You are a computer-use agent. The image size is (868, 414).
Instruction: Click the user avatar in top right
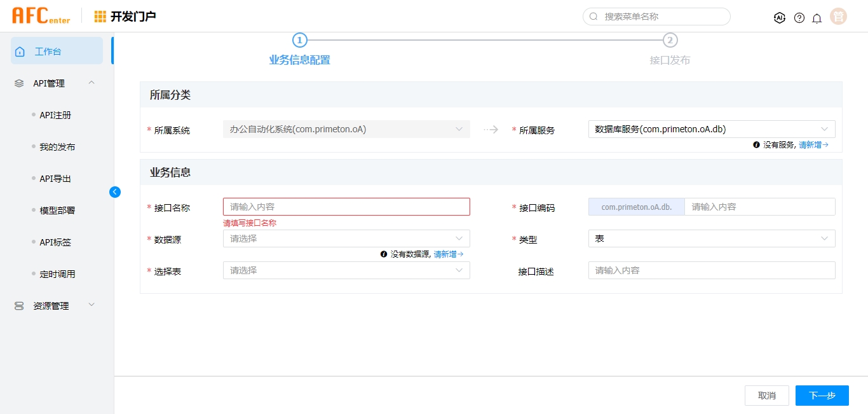click(x=838, y=17)
